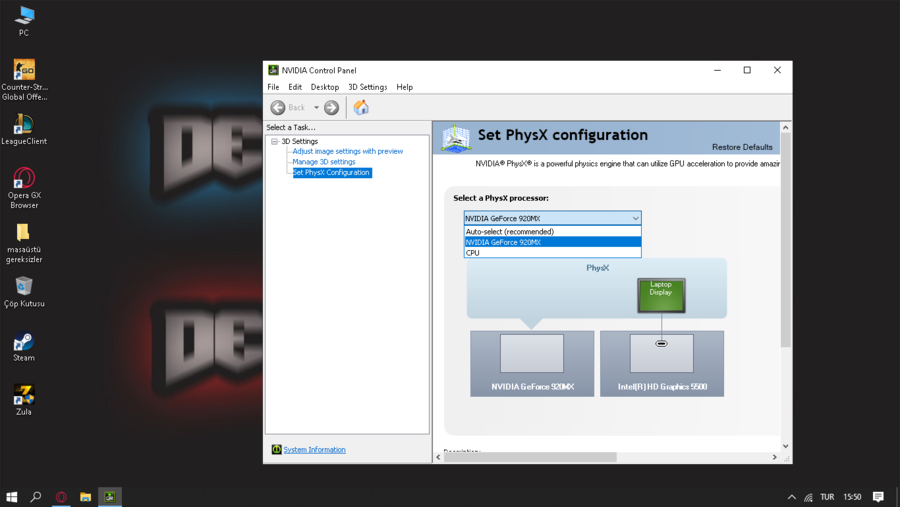Click the NVIDIA Control Panel taskbar icon
Screen dimensions: 900x507
pyautogui.click(x=110, y=496)
